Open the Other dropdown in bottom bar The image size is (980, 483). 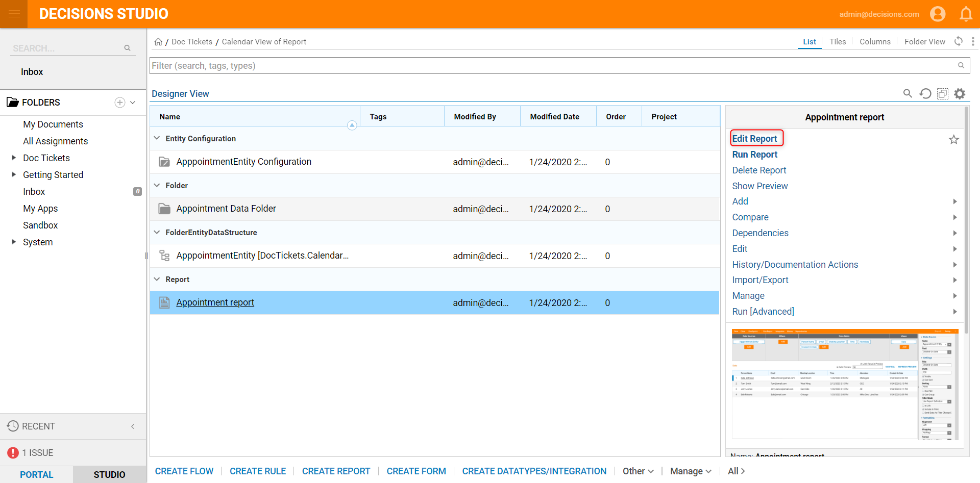click(638, 471)
